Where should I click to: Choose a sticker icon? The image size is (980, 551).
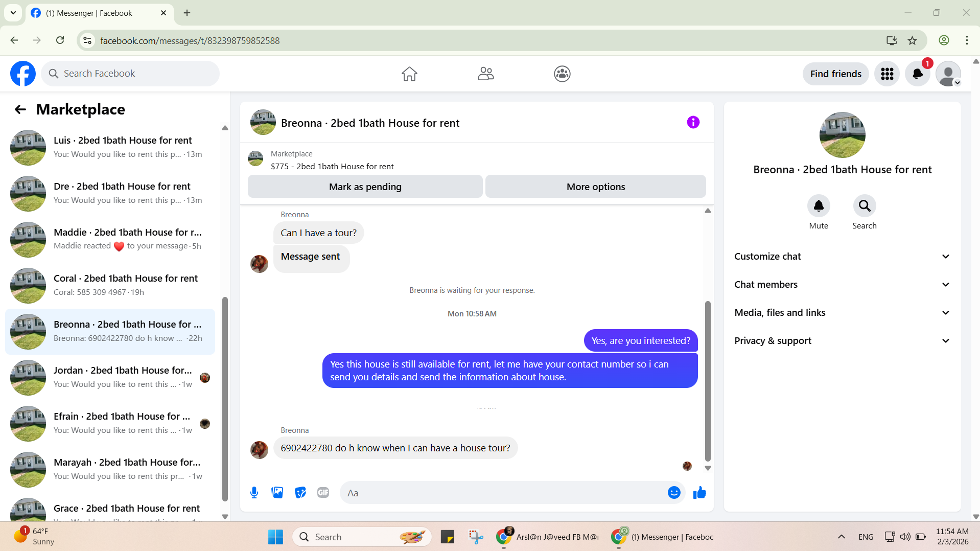tap(300, 493)
